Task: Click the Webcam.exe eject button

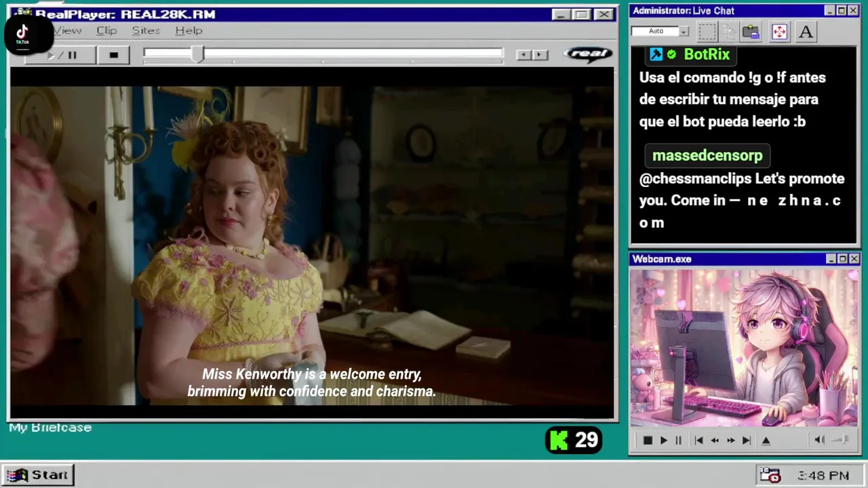Action: 766,441
